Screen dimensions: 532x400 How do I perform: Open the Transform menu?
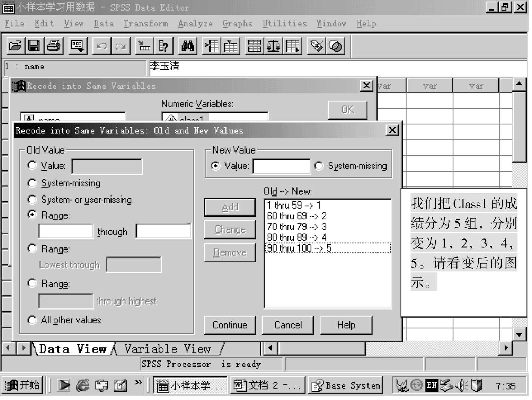145,24
